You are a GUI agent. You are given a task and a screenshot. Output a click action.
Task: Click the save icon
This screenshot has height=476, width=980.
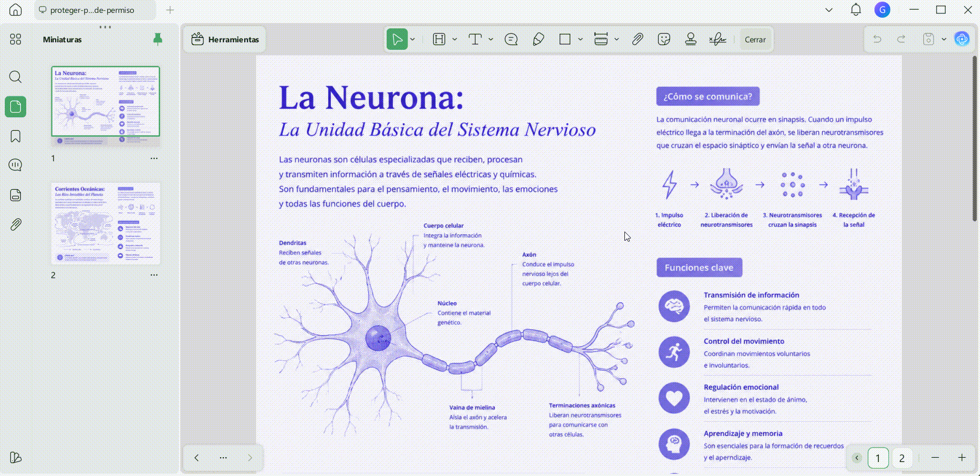tap(929, 39)
